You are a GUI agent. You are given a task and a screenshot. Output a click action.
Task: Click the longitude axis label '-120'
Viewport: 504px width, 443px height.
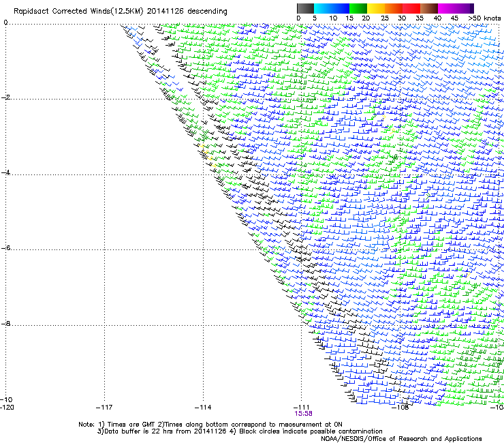click(x=7, y=408)
